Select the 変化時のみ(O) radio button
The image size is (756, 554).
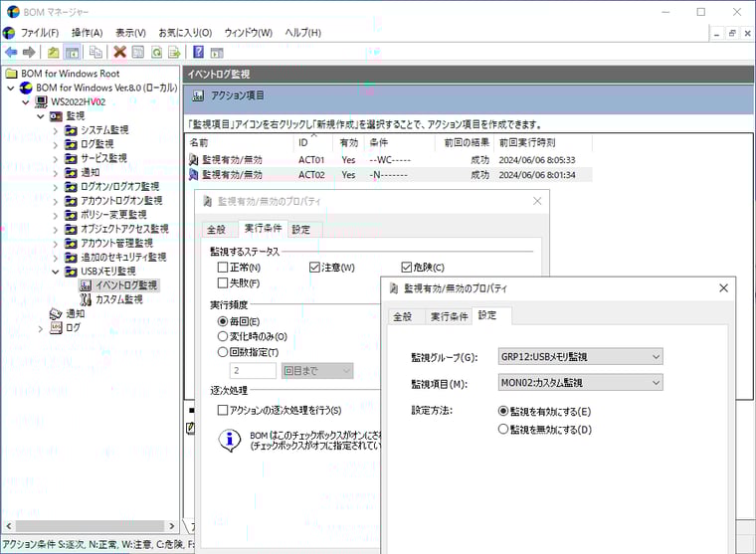pyautogui.click(x=223, y=336)
